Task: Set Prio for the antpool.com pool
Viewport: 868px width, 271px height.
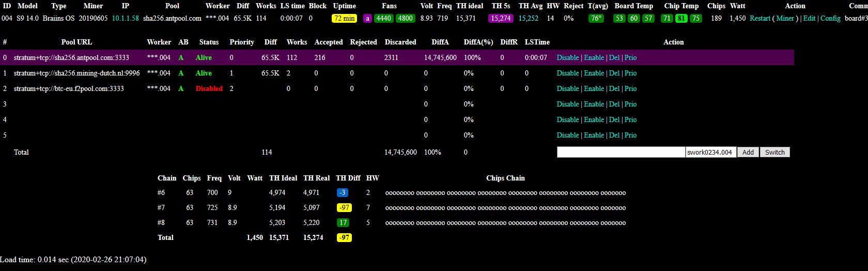Action: coord(630,57)
